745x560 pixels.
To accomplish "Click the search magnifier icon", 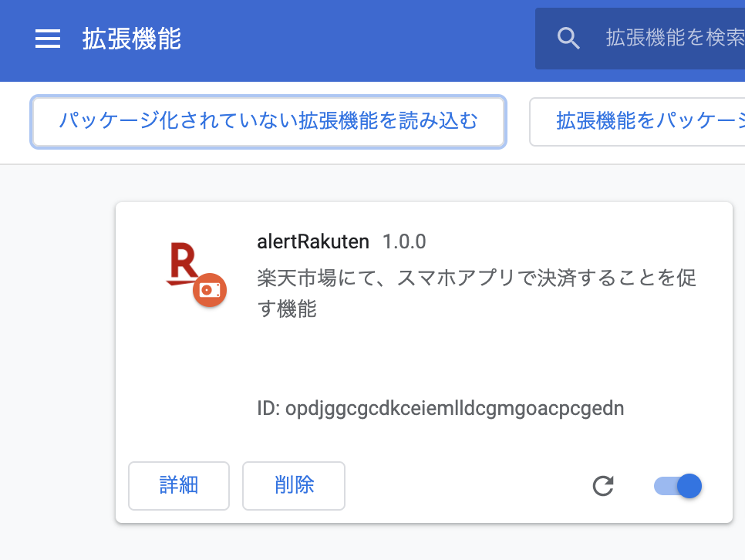I will point(568,38).
